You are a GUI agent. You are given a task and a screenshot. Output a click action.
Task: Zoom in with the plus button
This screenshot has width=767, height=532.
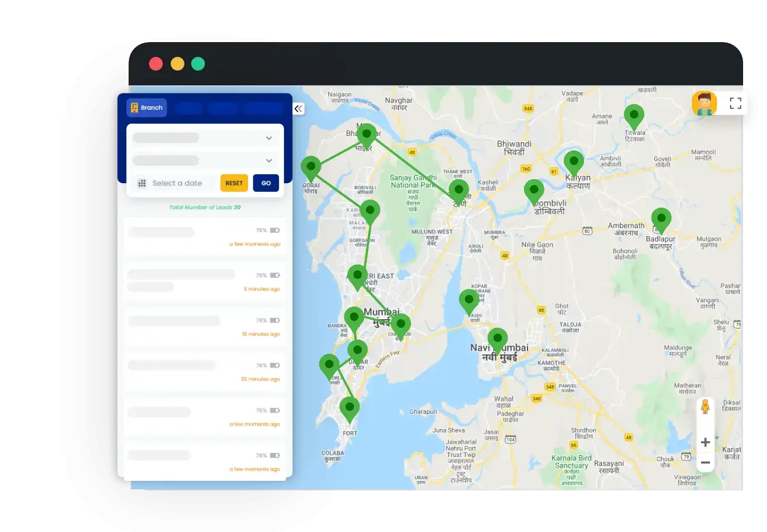pos(706,442)
